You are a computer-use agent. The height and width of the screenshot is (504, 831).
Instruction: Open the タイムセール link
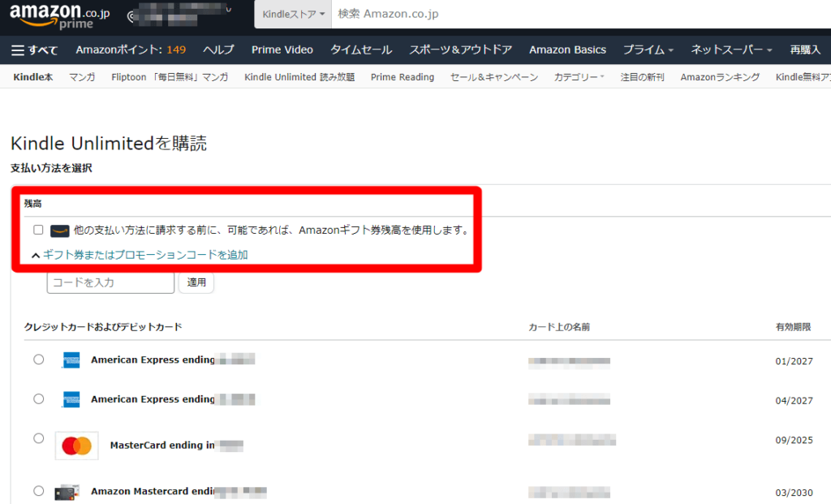click(x=360, y=50)
